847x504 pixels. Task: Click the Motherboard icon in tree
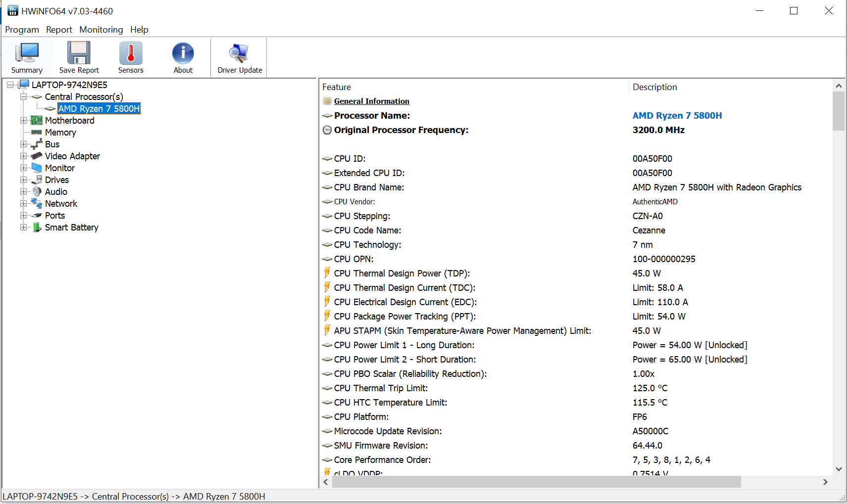[37, 120]
